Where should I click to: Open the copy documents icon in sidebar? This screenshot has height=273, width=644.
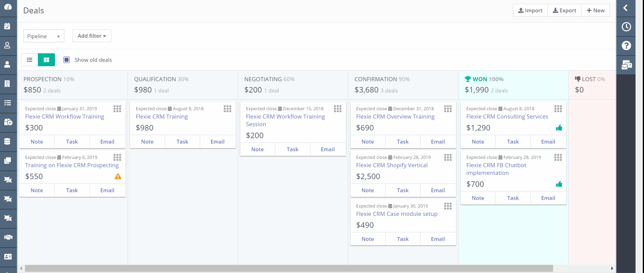point(8,161)
